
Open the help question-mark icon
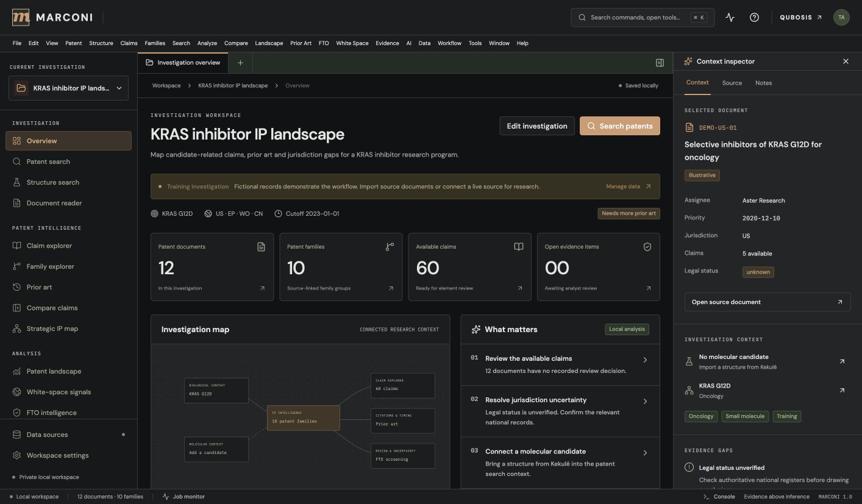pos(754,18)
